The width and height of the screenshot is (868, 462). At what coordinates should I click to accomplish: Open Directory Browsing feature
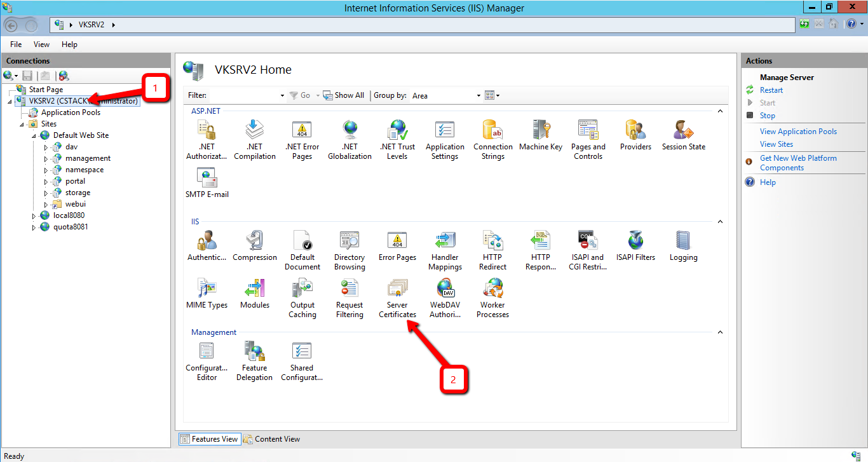[349, 250]
